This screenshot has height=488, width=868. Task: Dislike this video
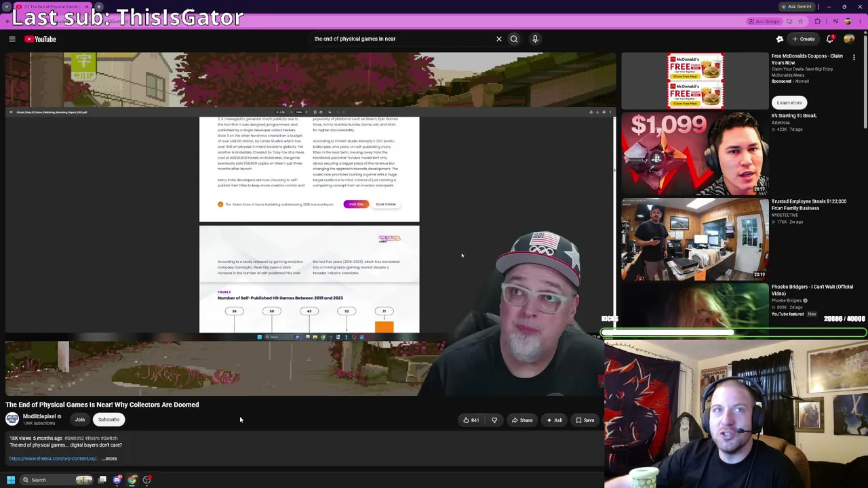pos(494,420)
